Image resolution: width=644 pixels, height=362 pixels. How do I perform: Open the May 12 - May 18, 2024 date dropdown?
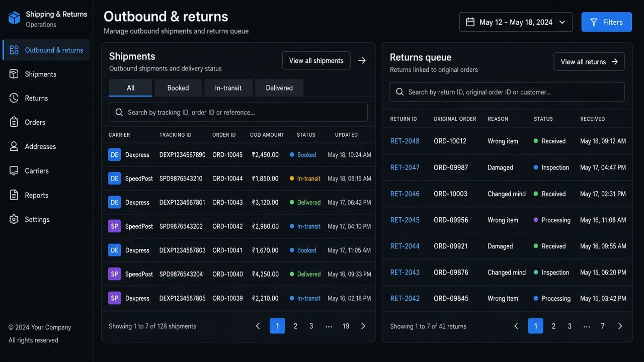pos(516,22)
